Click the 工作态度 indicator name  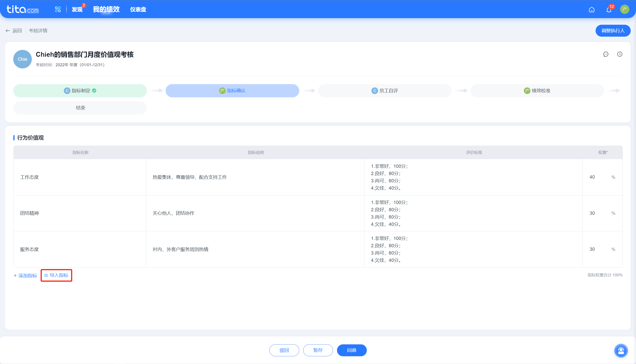tap(30, 177)
